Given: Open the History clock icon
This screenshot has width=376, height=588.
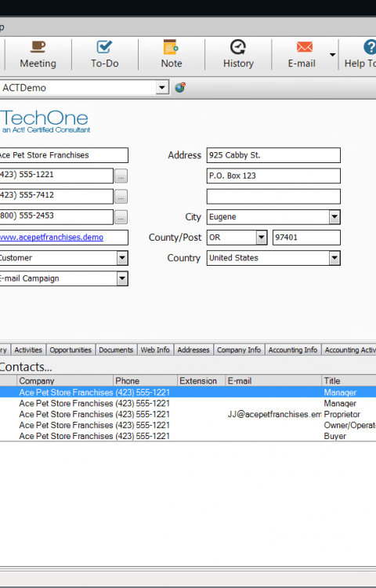Looking at the screenshot, I should (238, 47).
